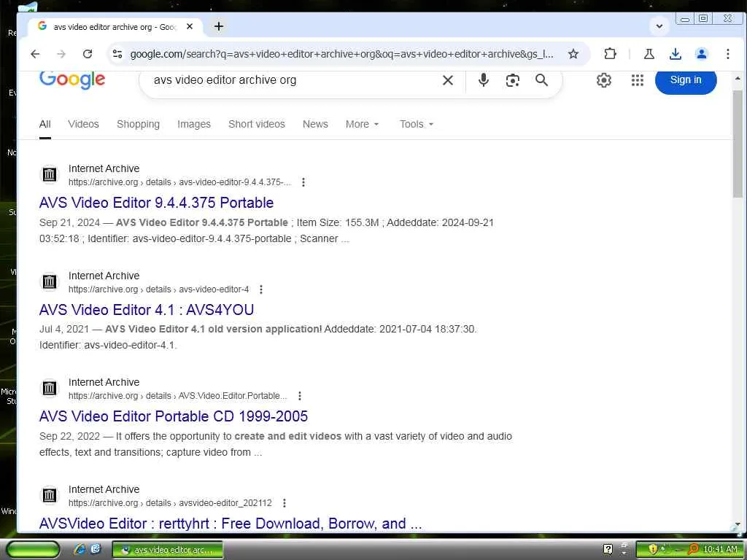View site information icon in address bar
Image resolution: width=747 pixels, height=560 pixels.
(x=117, y=54)
